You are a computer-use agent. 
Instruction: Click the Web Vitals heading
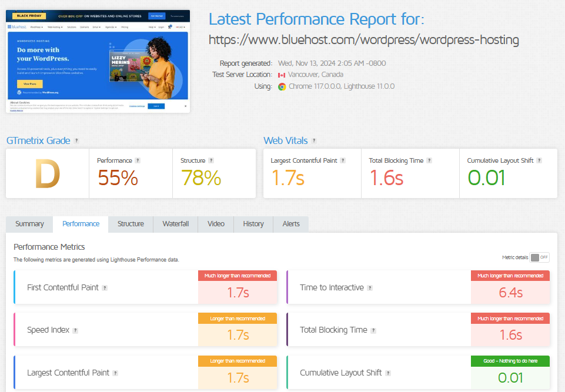285,140
